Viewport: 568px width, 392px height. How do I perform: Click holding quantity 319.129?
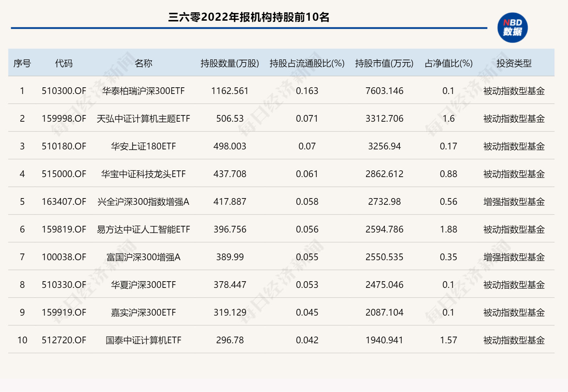click(x=230, y=313)
